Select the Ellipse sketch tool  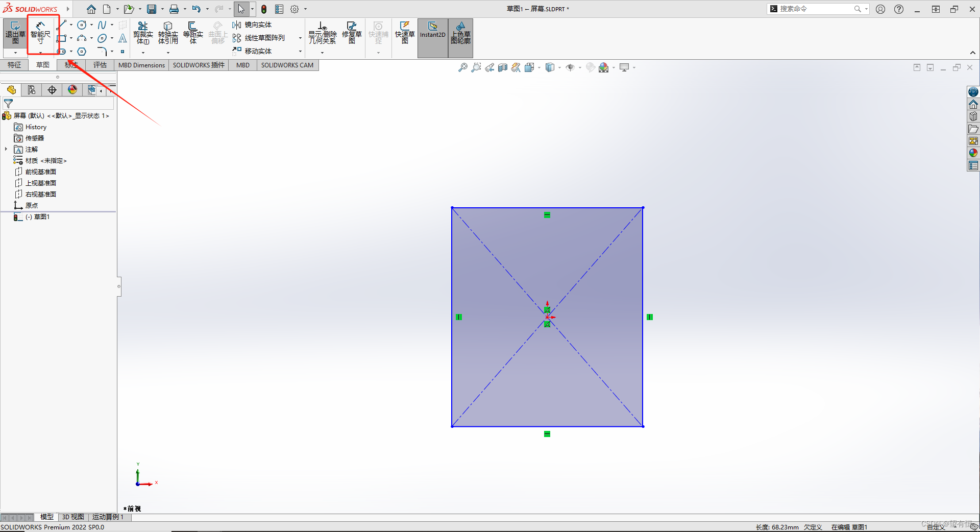(102, 38)
